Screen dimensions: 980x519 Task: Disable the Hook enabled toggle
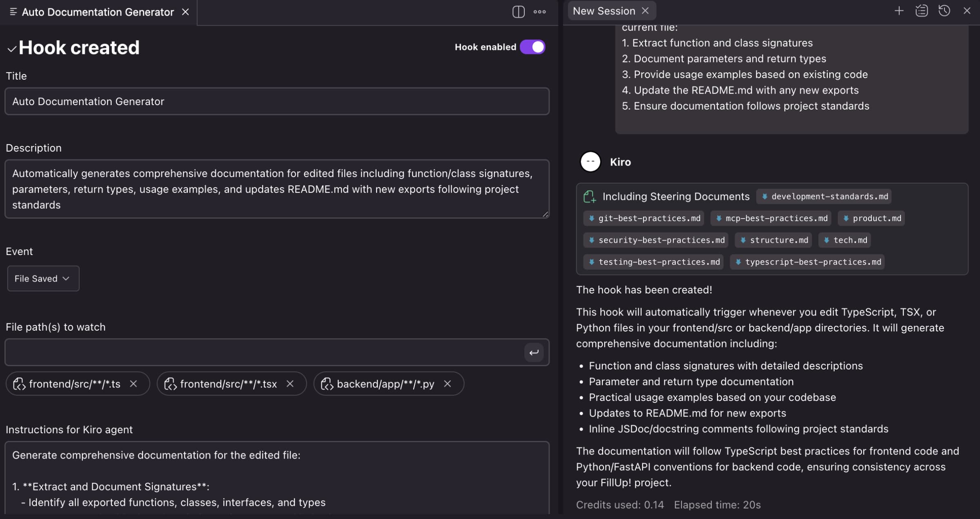(532, 47)
